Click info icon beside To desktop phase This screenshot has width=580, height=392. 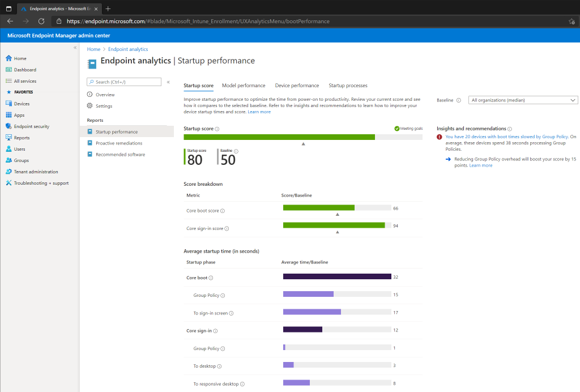(219, 367)
